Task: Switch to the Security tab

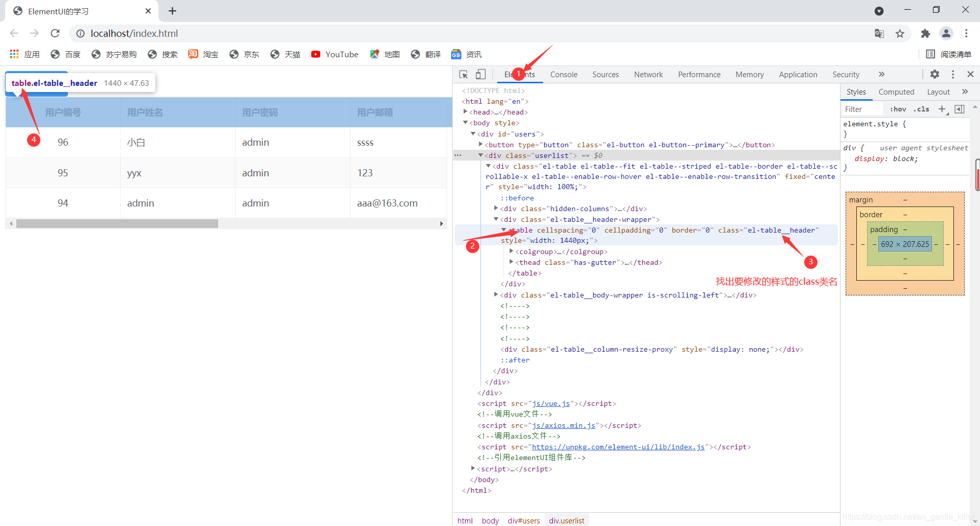Action: point(846,75)
